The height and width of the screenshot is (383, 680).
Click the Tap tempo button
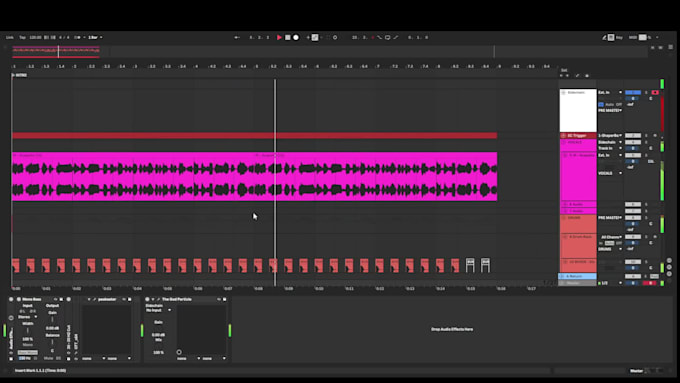click(x=22, y=37)
